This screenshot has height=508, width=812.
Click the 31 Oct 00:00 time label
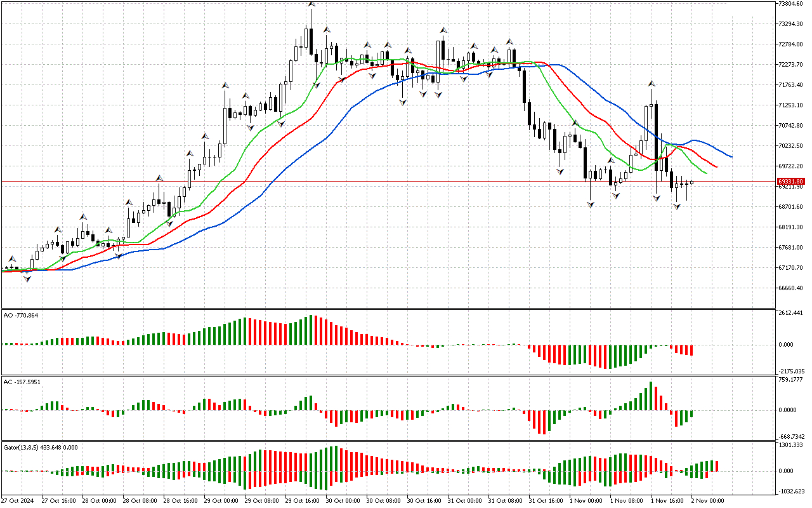[x=466, y=501]
